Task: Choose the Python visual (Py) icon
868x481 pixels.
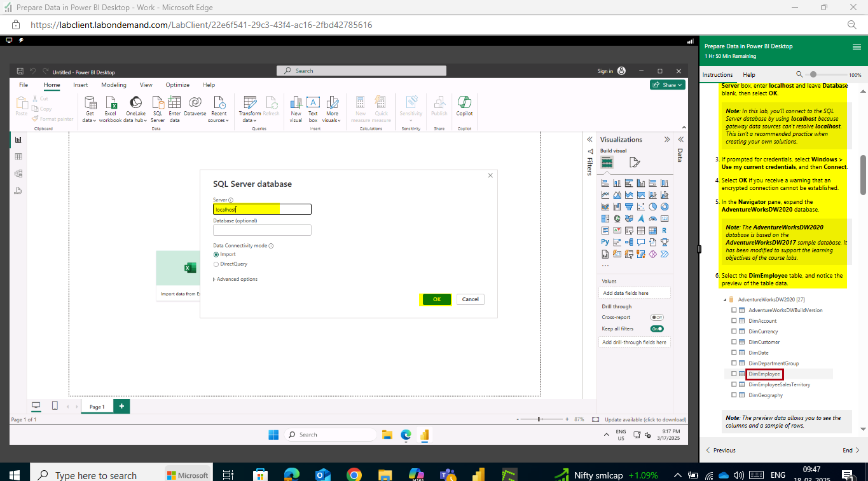Action: 605,241
